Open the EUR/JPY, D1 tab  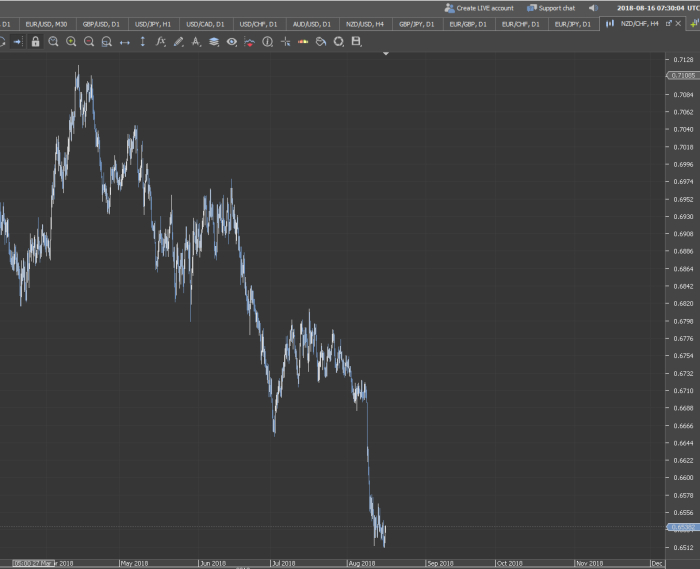pyautogui.click(x=573, y=24)
